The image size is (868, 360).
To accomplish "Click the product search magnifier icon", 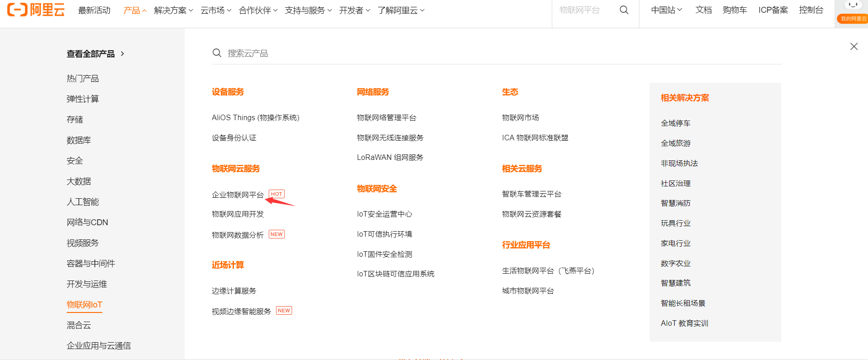I will (x=217, y=53).
